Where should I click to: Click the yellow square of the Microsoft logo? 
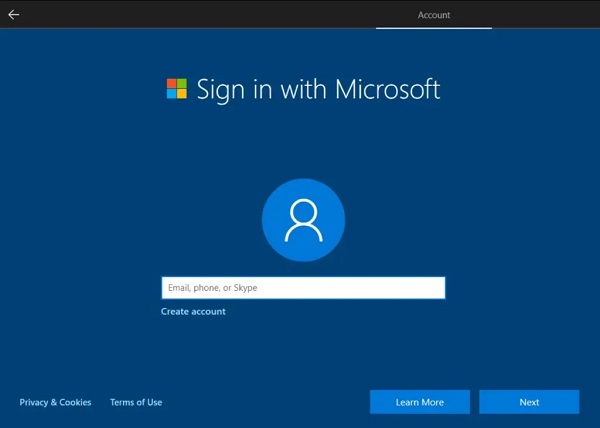click(182, 95)
